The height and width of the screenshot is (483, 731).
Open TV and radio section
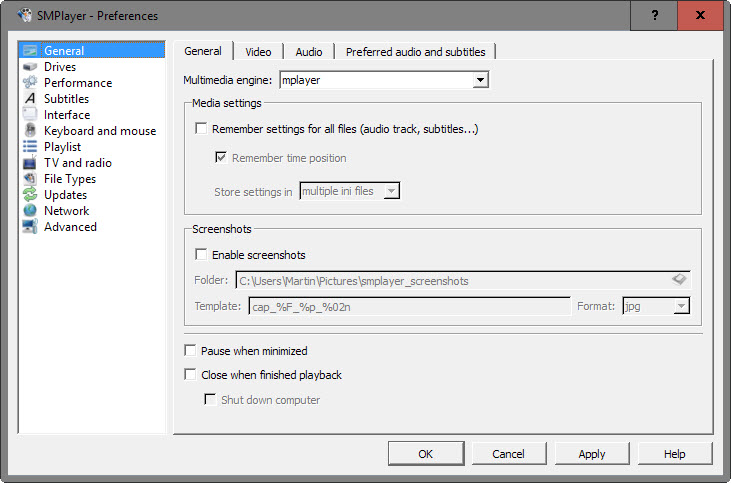click(x=78, y=162)
